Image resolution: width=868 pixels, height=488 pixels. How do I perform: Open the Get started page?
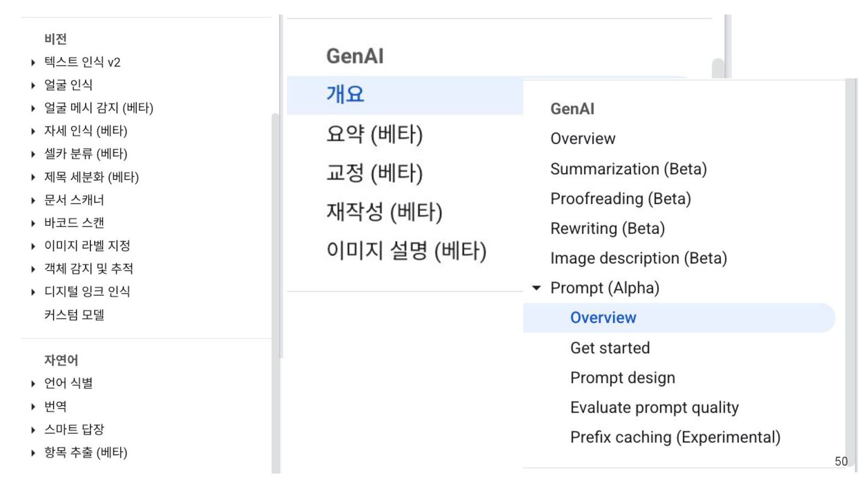click(609, 348)
